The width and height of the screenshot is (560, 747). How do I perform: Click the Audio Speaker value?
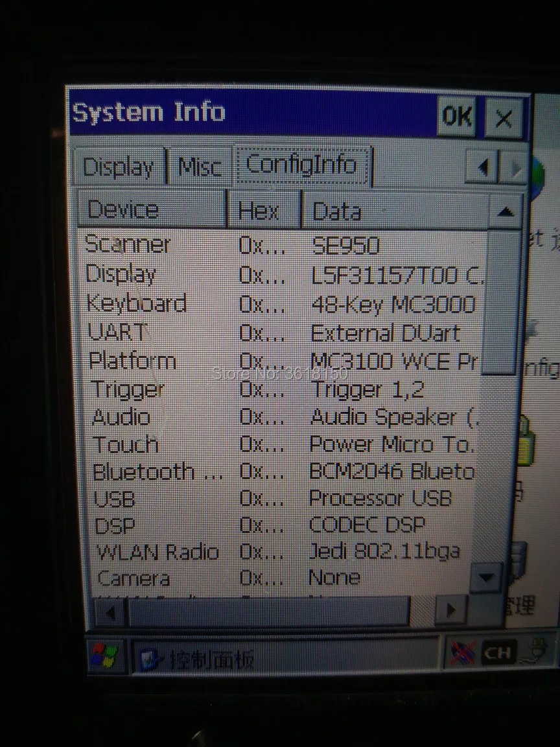(393, 418)
